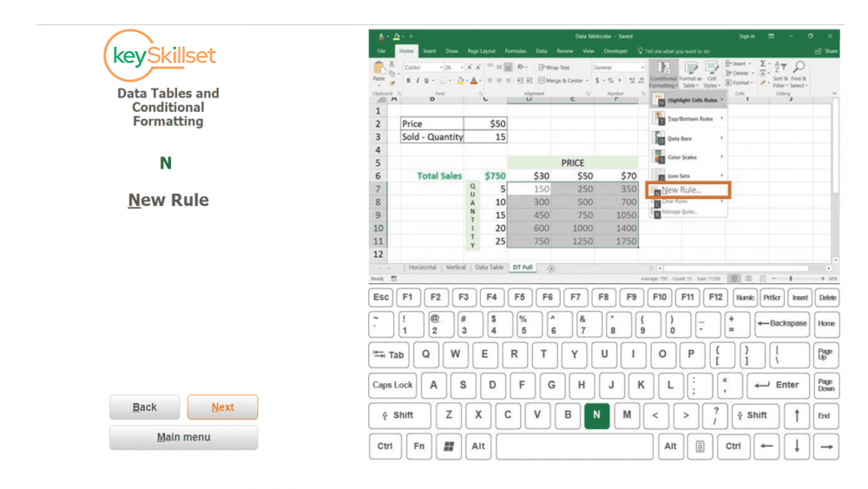Open Find & Select magnifier icon
The height and width of the screenshot is (489, 868).
(799, 68)
